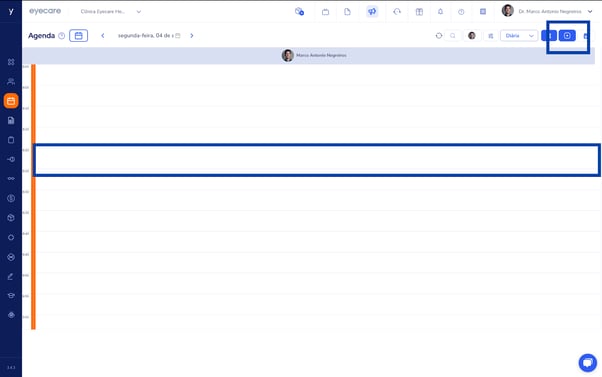This screenshot has height=377, width=602.
Task: Open the dashboard grid icon in sidebar
Action: [x=11, y=62]
